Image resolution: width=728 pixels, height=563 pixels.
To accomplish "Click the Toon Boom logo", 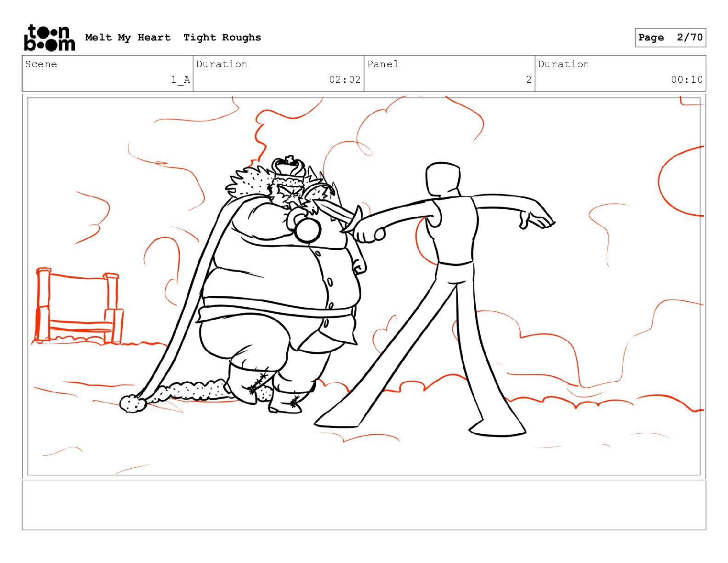I will pyautogui.click(x=49, y=38).
